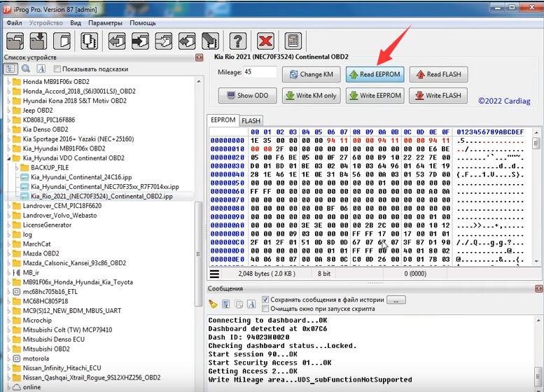The image size is (544, 392).
Task: Switch to the FLASH tab
Action: (x=251, y=120)
